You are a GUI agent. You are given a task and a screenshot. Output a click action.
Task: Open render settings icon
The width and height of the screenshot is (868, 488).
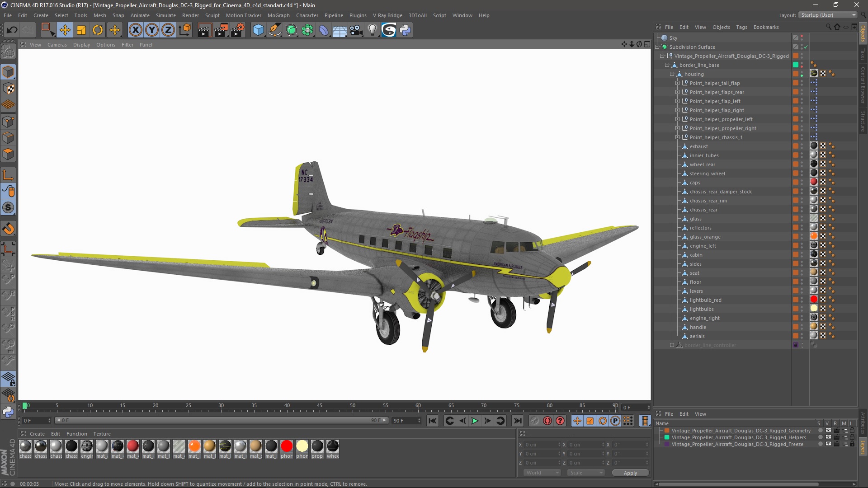[238, 30]
